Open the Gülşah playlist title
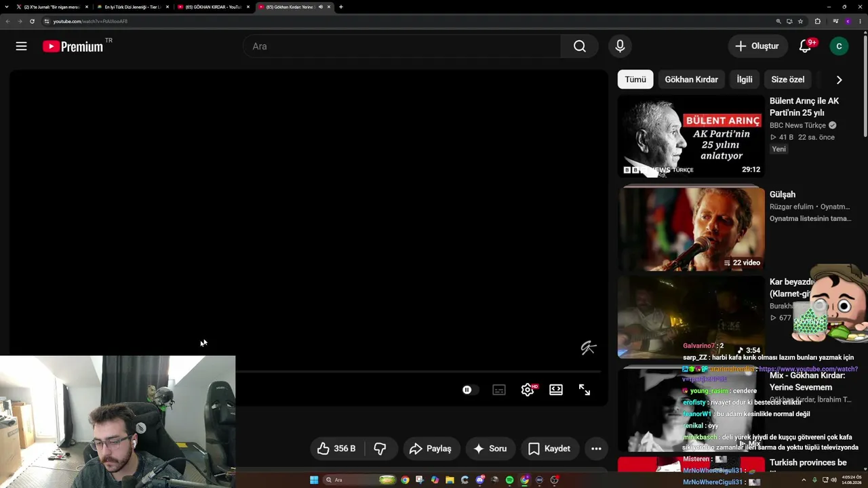 tap(783, 195)
